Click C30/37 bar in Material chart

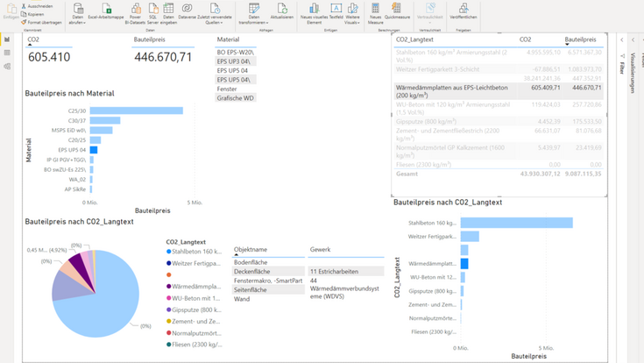105,120
